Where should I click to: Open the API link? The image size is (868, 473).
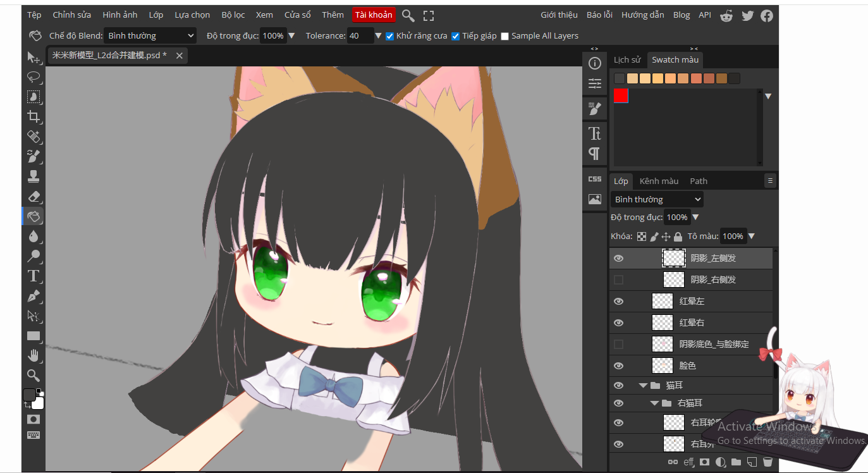click(x=705, y=15)
